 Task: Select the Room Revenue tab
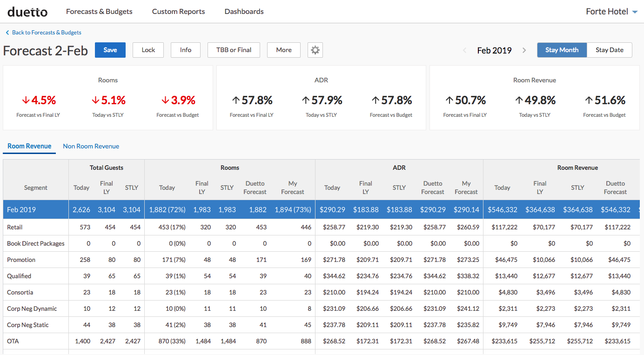(29, 146)
